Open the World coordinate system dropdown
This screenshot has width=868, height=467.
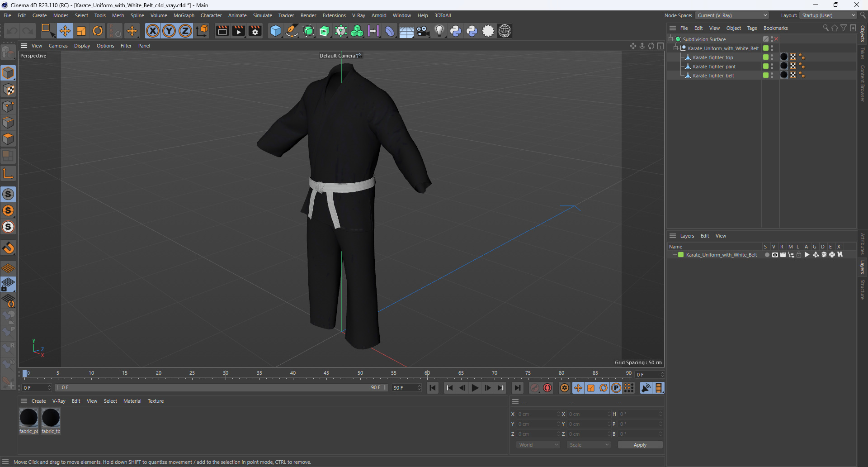click(538, 445)
